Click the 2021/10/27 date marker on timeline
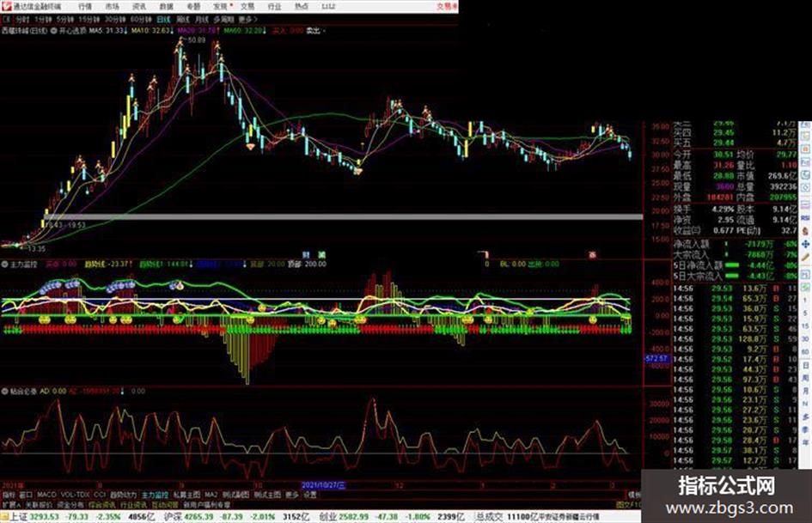Viewport: 812px width, 523px height. (323, 485)
